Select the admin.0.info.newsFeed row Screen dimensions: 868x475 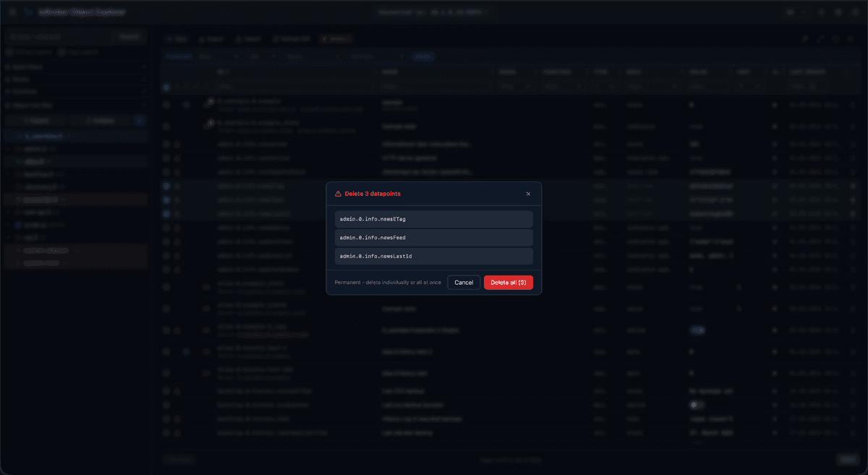click(x=434, y=238)
